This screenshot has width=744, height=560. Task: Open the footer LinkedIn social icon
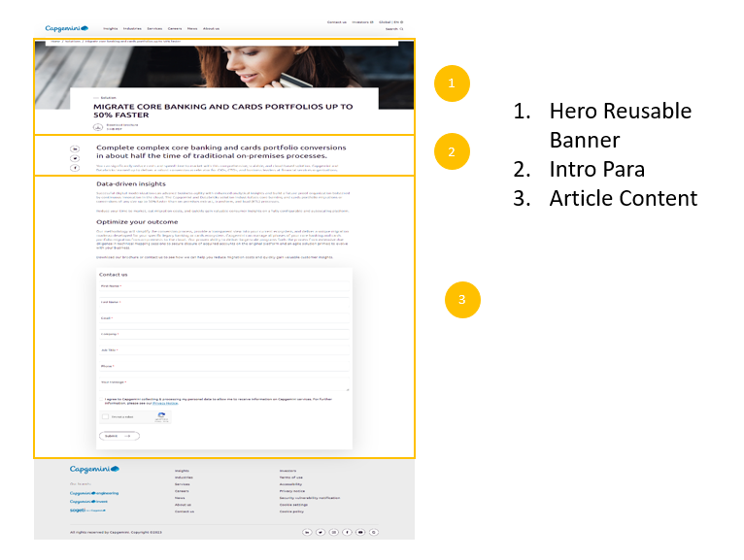point(308,532)
